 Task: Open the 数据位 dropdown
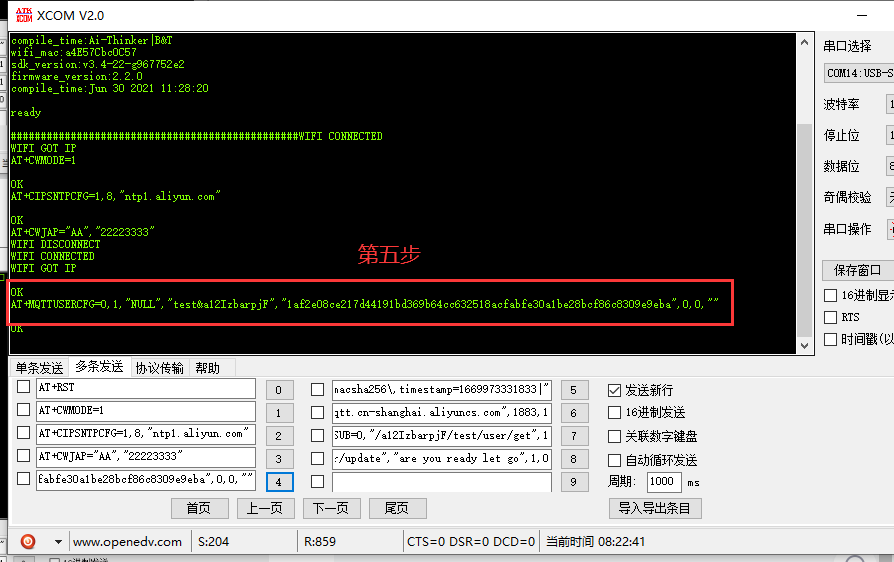click(890, 166)
